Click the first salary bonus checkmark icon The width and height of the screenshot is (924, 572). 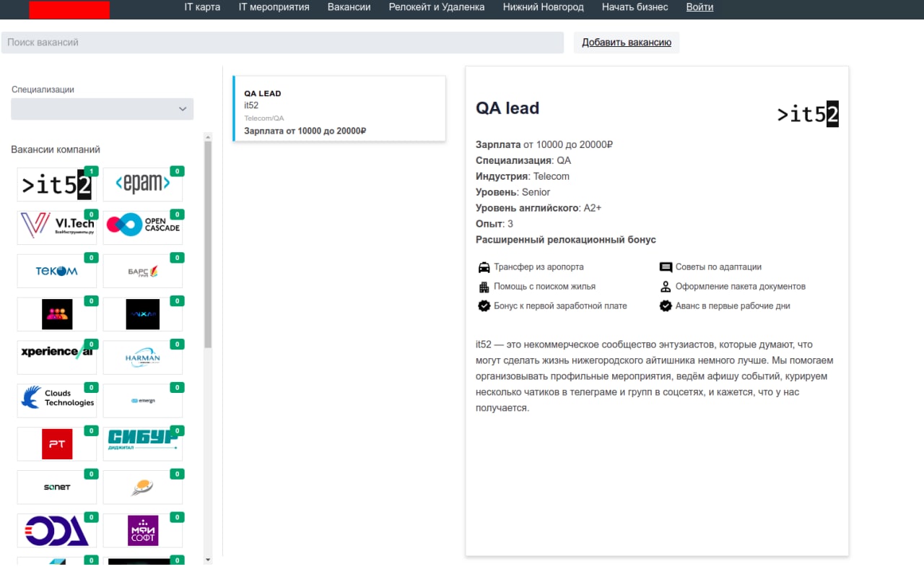[x=484, y=306]
